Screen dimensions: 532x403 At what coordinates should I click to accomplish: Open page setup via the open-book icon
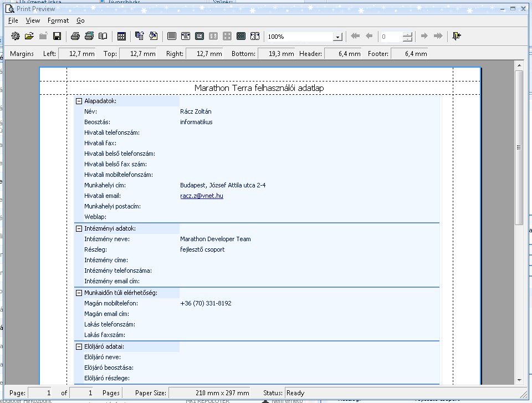[103, 36]
